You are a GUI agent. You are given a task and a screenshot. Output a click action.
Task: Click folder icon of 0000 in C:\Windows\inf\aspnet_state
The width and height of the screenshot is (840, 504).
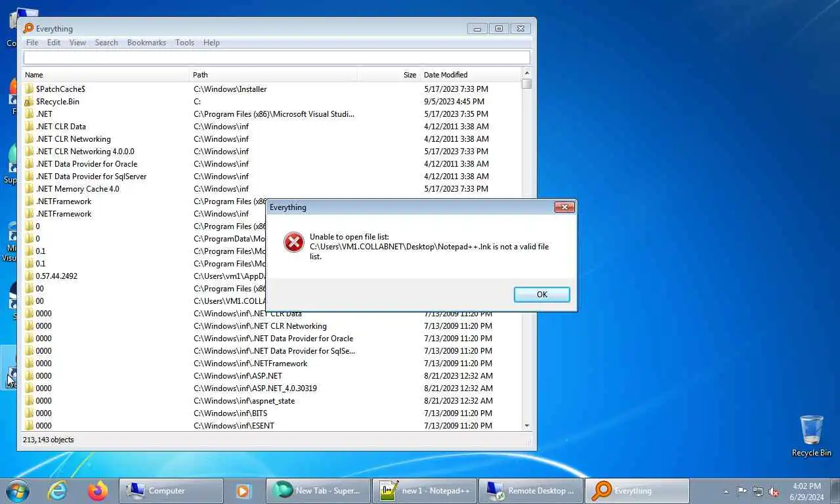coord(29,400)
